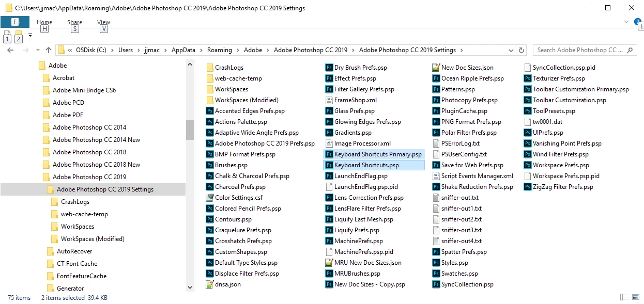
Task: Click the Roaming segment in the address bar
Action: pyautogui.click(x=220, y=50)
